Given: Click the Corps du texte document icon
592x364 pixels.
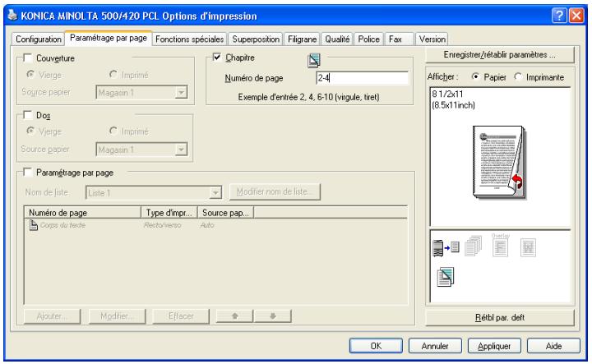Looking at the screenshot, I should pyautogui.click(x=34, y=225).
